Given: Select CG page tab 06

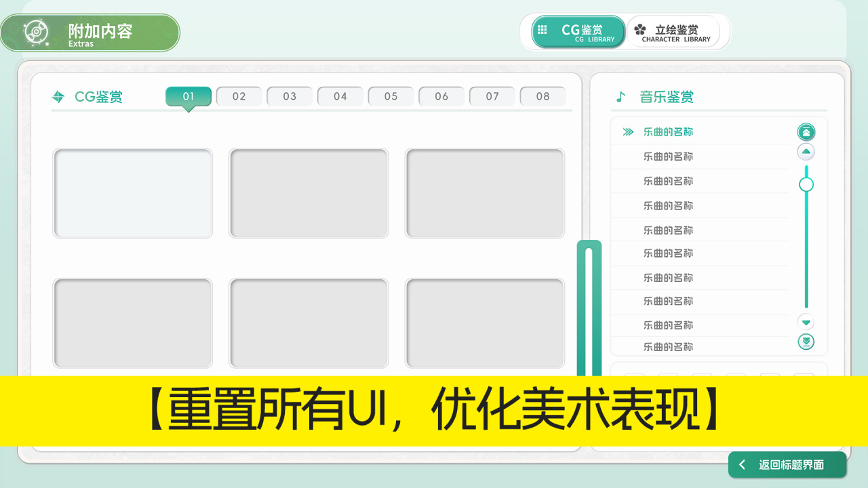Looking at the screenshot, I should [x=441, y=96].
